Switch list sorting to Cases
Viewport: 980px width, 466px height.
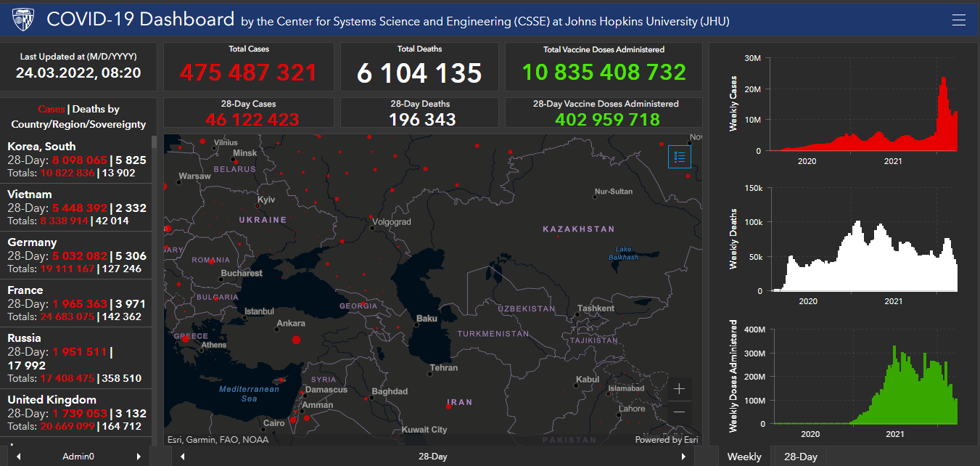[52, 109]
